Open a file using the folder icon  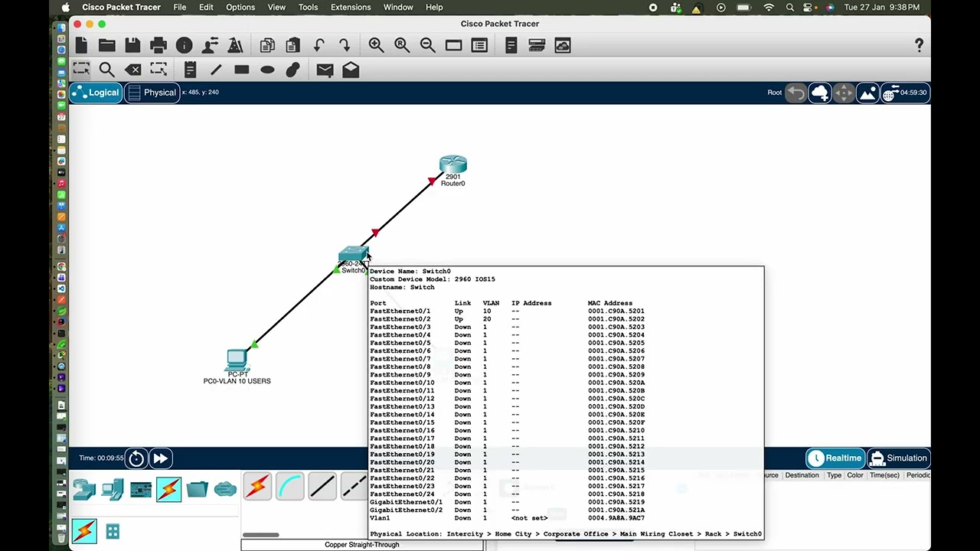point(107,46)
